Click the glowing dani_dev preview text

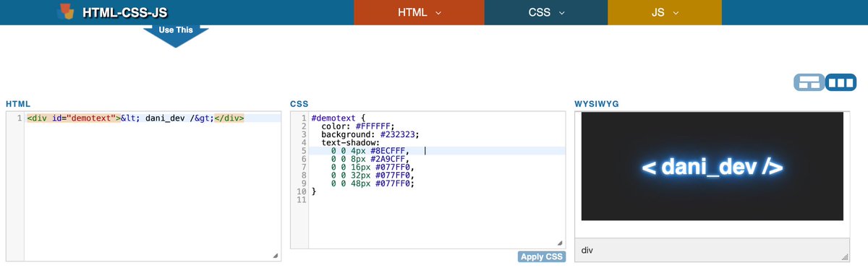712,167
